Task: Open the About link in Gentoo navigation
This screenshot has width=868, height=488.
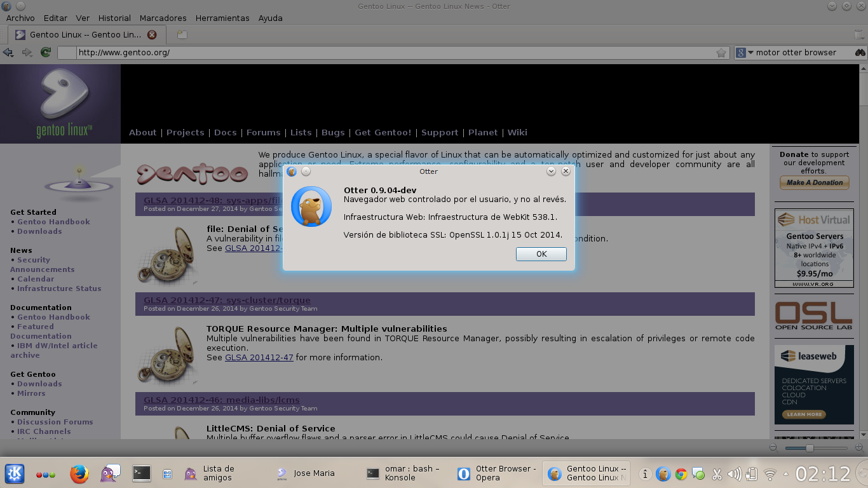Action: coord(142,132)
